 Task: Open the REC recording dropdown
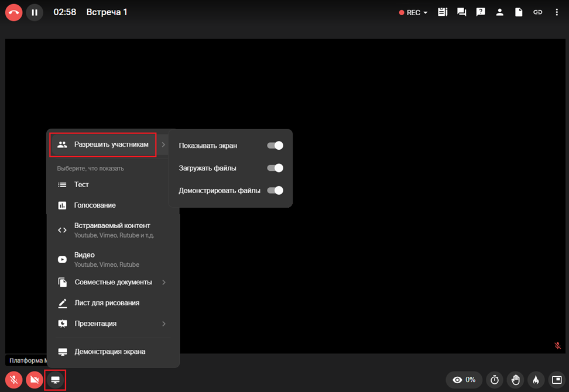[x=413, y=12]
